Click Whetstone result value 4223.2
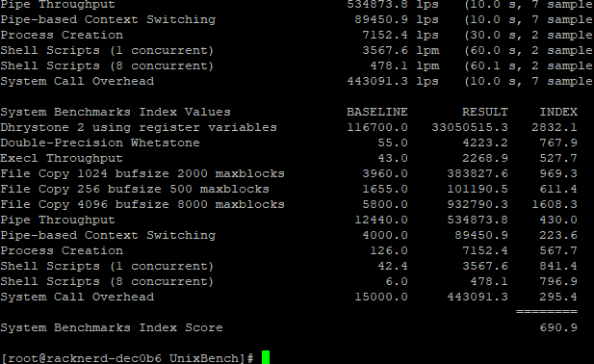The image size is (594, 364). pos(485,143)
